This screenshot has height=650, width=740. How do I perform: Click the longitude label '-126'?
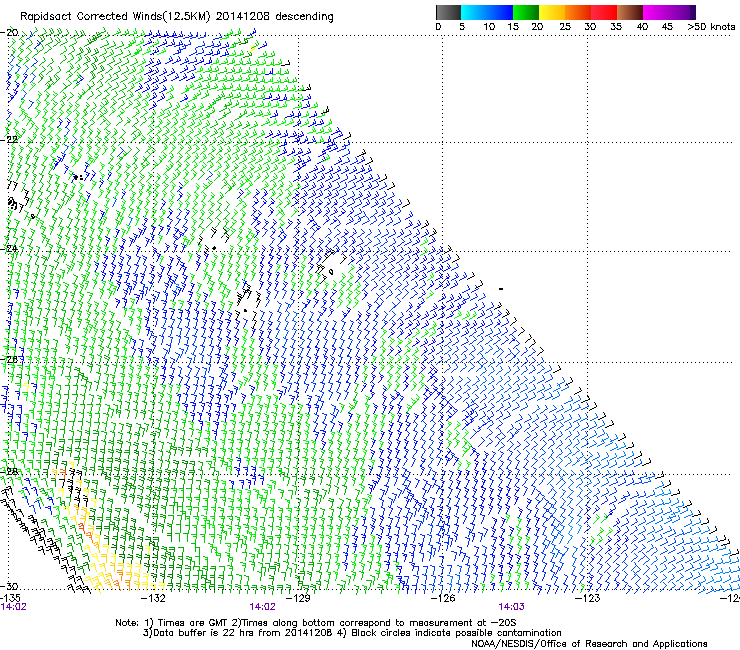click(443, 598)
